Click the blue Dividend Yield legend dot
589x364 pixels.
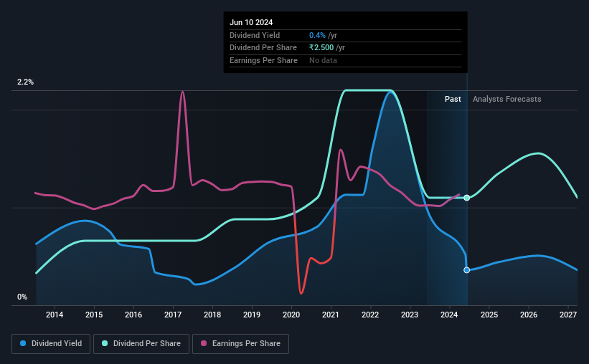click(23, 343)
